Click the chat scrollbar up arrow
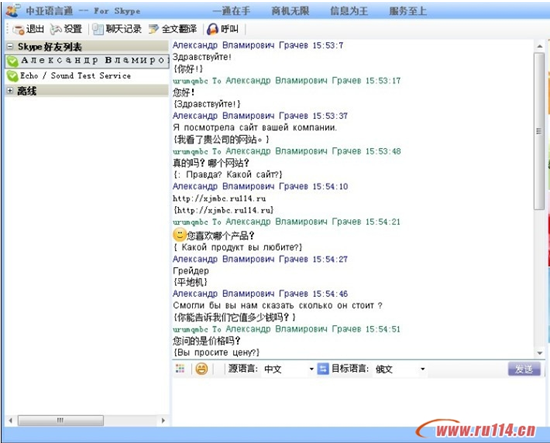550x443 pixels. tap(539, 46)
